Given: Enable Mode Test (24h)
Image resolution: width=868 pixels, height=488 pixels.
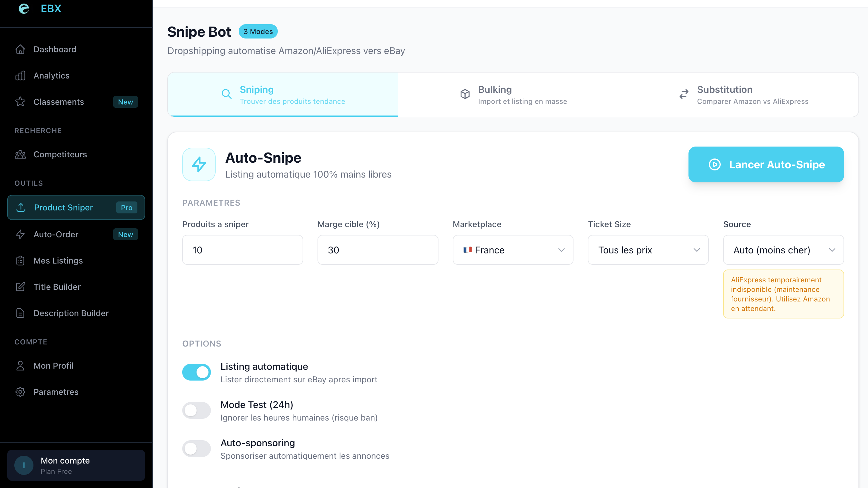Looking at the screenshot, I should 197,410.
